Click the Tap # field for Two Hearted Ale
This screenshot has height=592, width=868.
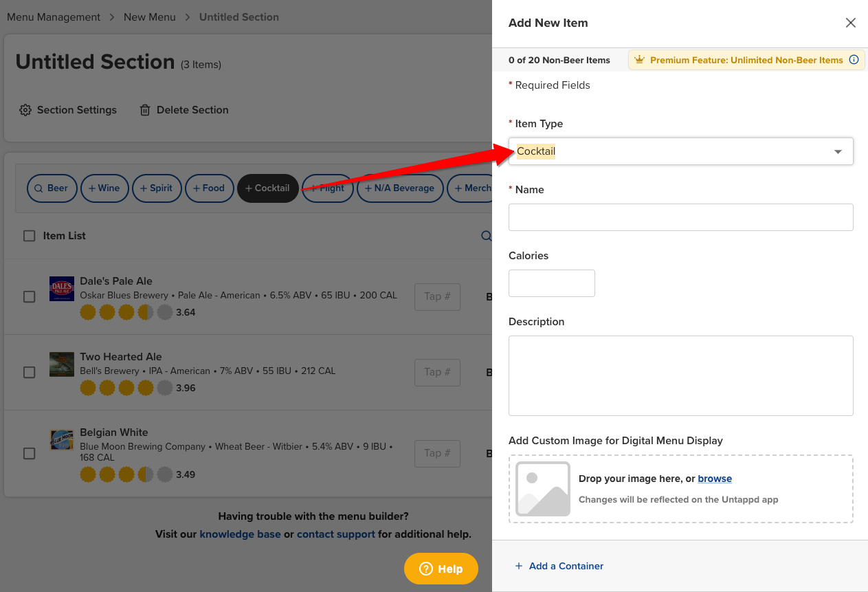437,372
